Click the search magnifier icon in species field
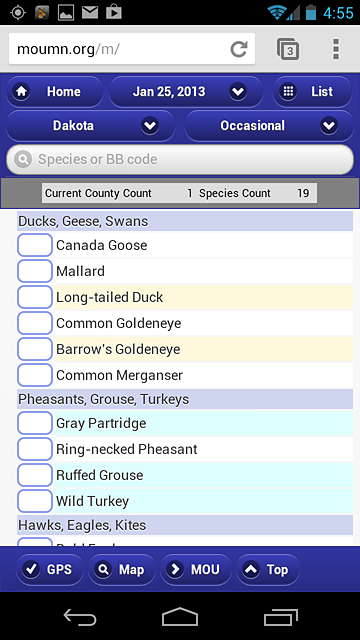 pyautogui.click(x=23, y=159)
